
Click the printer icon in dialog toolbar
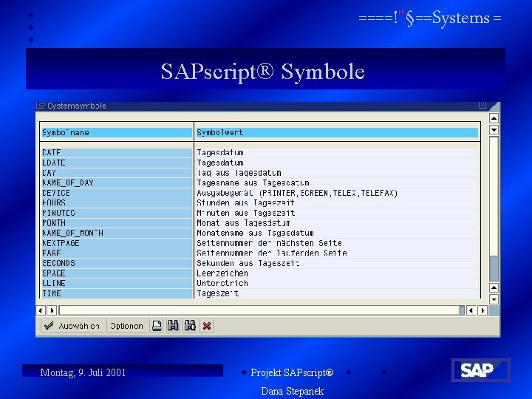[x=157, y=326]
